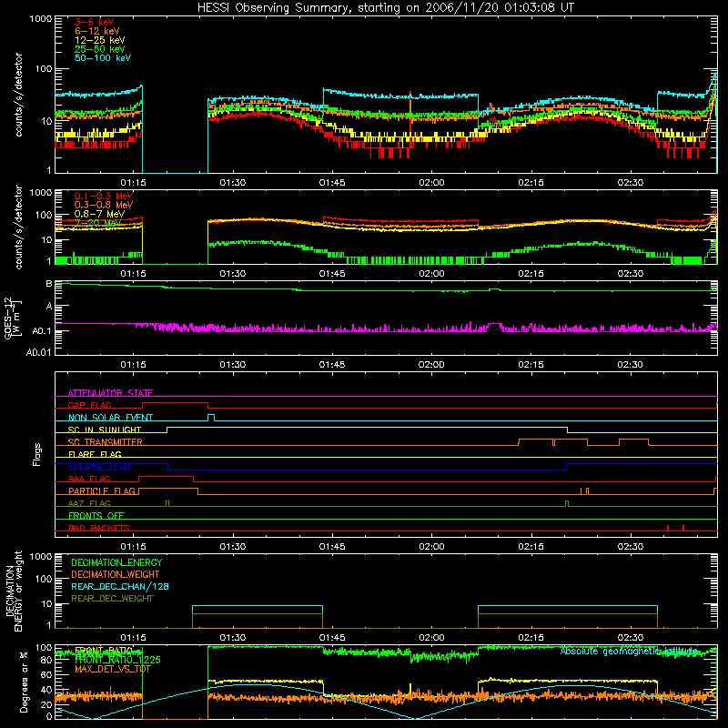
Task: Select the 01:45 tick below the keV count panel
Action: click(332, 183)
